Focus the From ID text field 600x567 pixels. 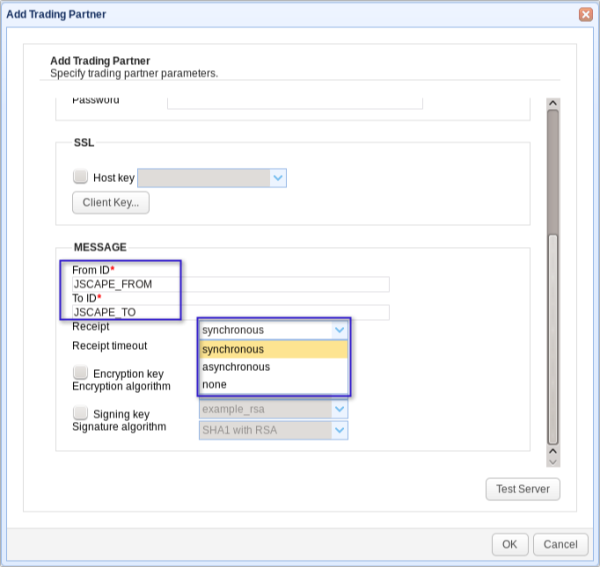tap(230, 285)
